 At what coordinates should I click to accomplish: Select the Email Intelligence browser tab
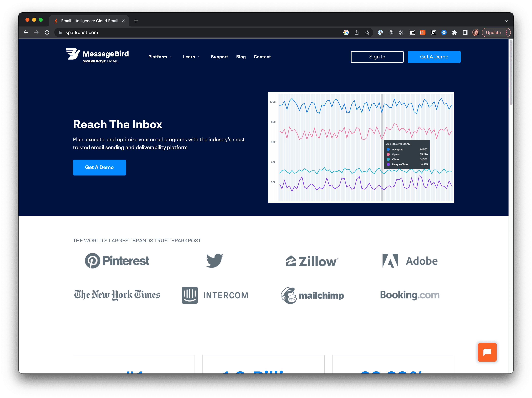click(89, 21)
